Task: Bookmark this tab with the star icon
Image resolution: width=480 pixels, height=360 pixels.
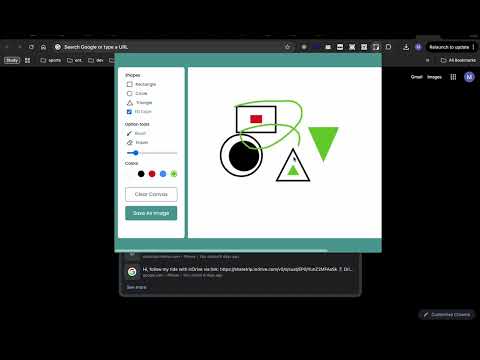Action: coord(287,47)
